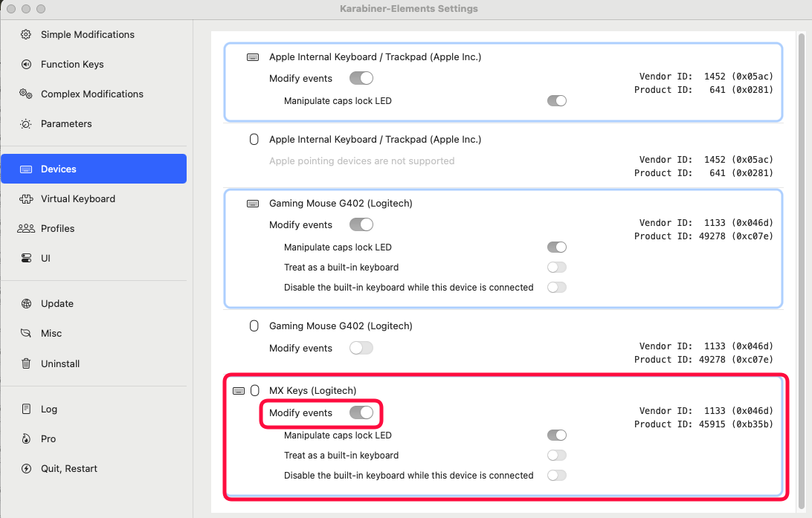812x518 pixels.
Task: Toggle caps lock LED for Apple Internal Keyboard
Action: [557, 101]
